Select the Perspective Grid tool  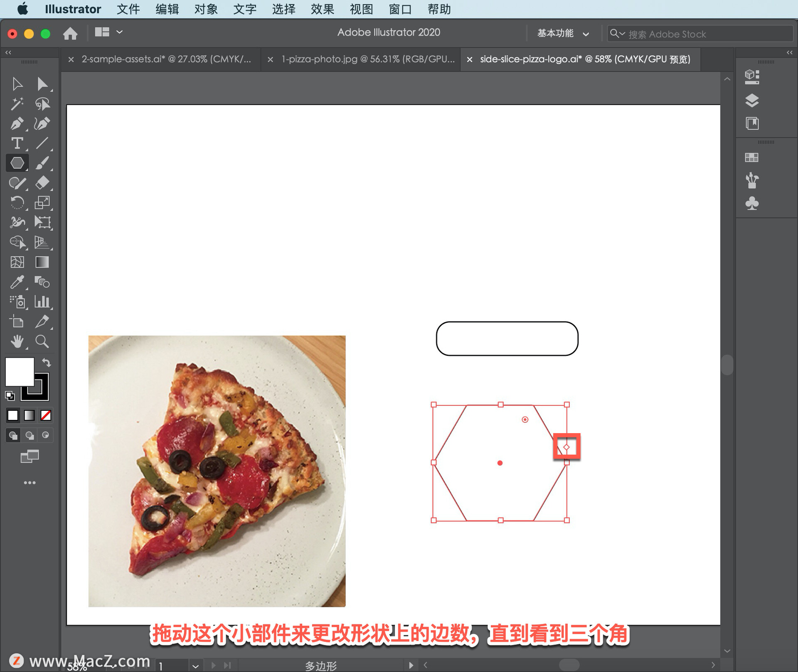42,242
